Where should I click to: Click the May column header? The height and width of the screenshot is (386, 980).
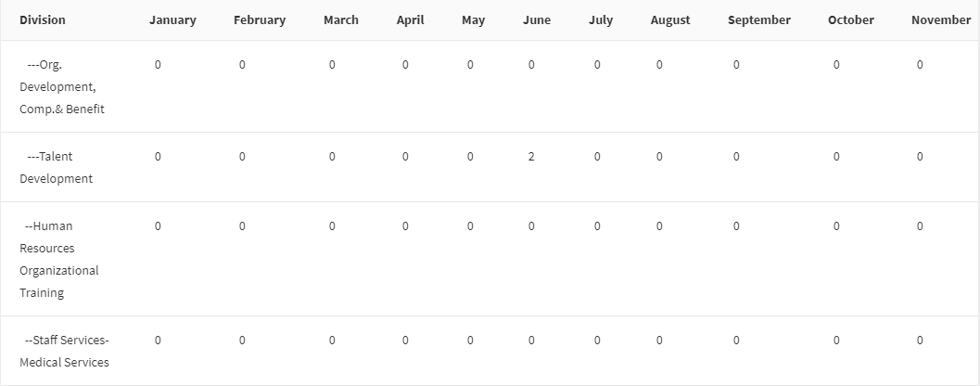(473, 20)
